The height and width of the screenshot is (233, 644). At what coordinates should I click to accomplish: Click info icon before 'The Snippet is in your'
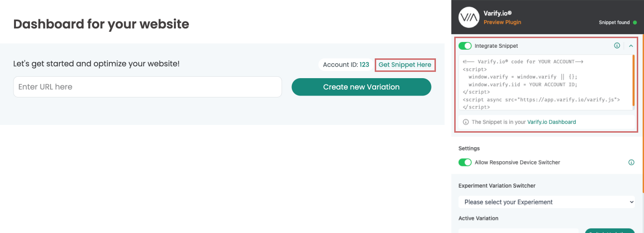pyautogui.click(x=465, y=122)
